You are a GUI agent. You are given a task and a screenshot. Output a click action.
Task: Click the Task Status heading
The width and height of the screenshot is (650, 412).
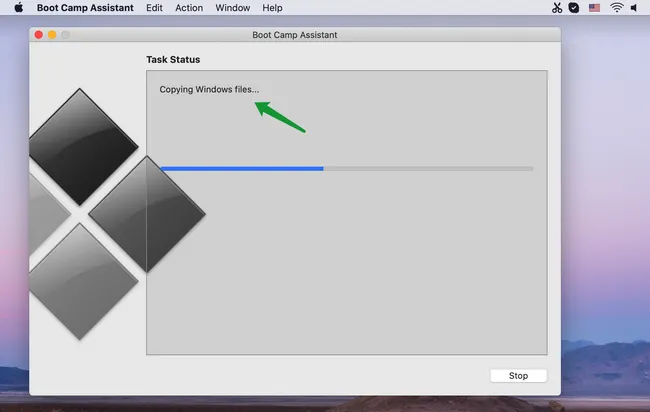click(173, 60)
